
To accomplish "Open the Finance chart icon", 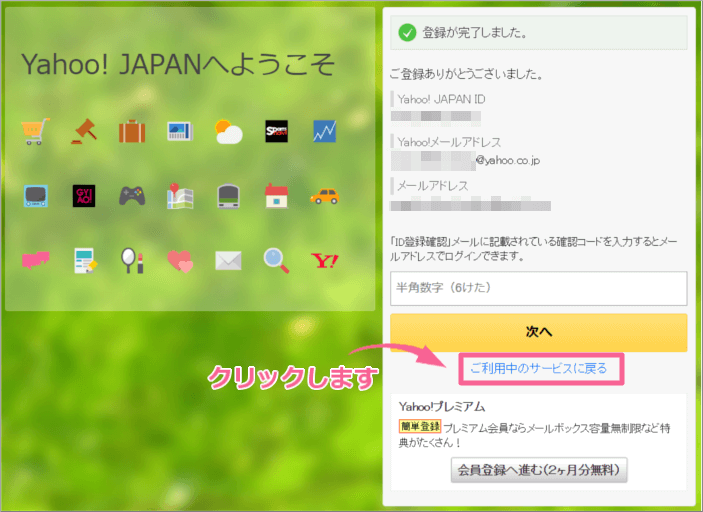I will coord(325,131).
